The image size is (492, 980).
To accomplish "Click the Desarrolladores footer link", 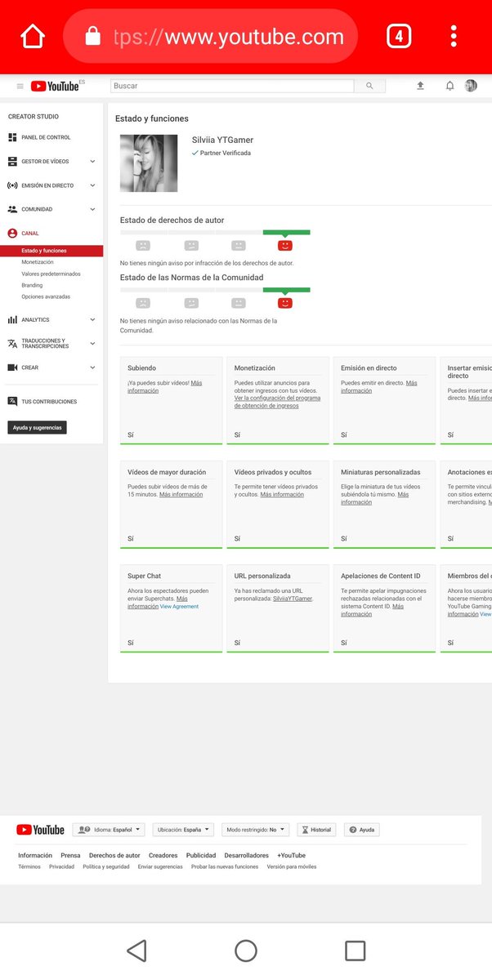I will [246, 855].
